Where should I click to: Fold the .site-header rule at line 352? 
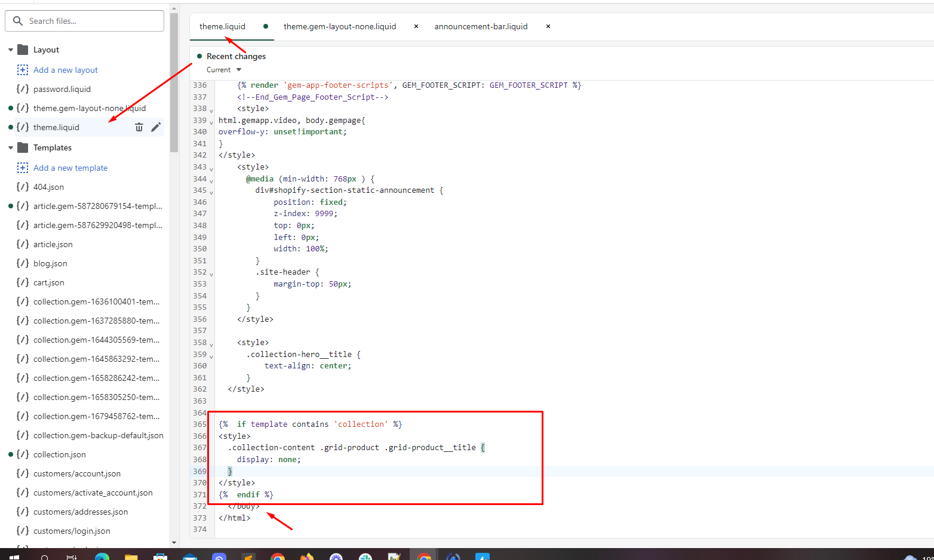point(211,274)
